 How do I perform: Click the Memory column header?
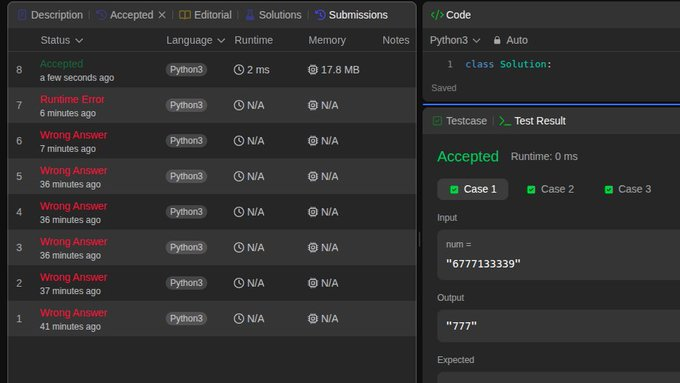tap(327, 40)
